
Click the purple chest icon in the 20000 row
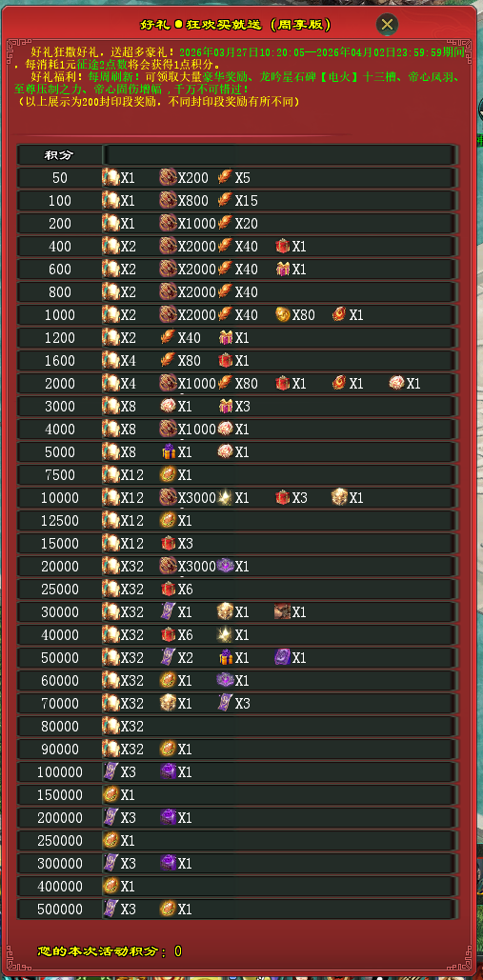click(x=225, y=567)
